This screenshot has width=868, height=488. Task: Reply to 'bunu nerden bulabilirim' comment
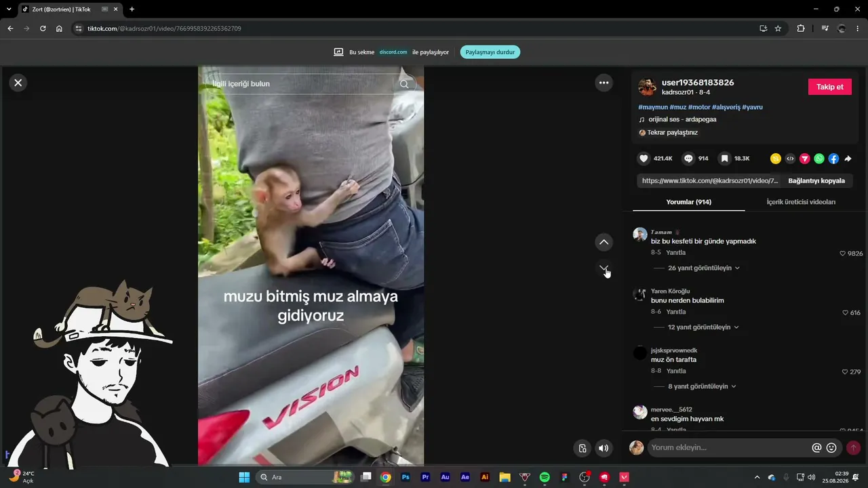tap(676, 312)
